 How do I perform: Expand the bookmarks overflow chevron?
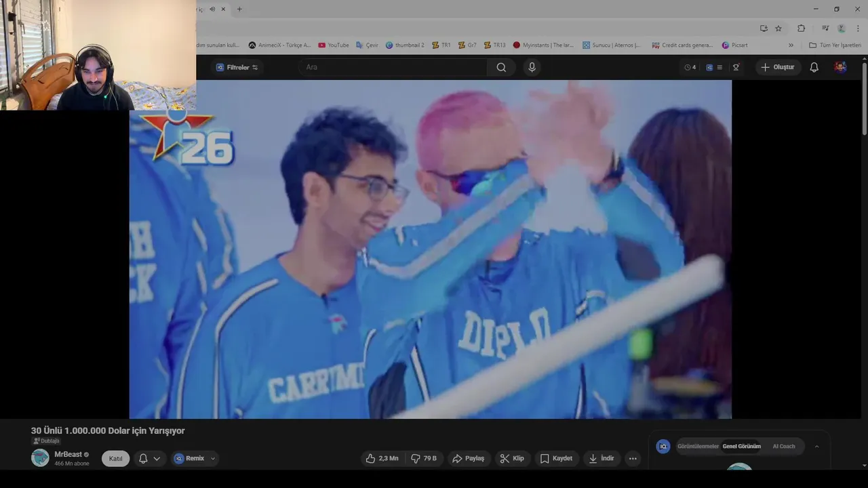[791, 45]
